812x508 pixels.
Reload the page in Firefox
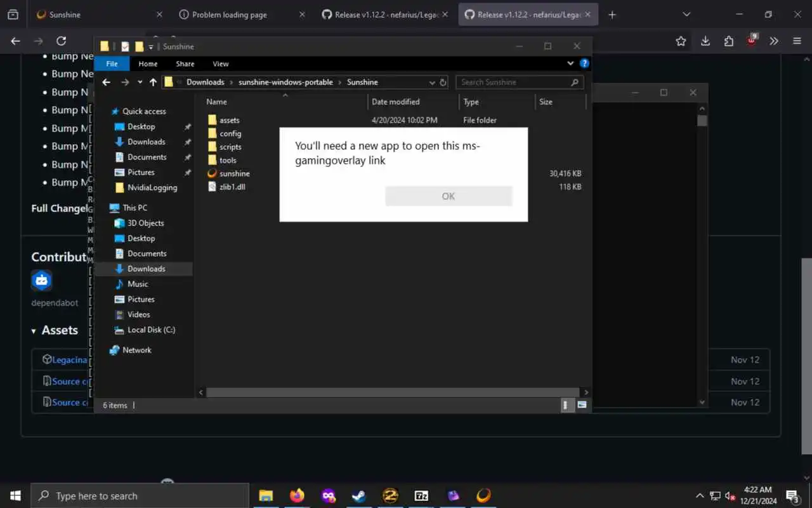point(61,41)
